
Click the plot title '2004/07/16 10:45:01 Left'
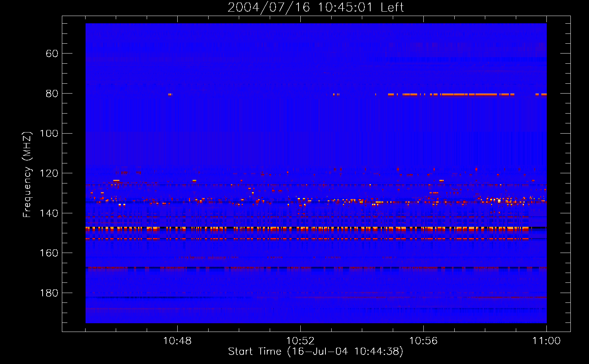click(x=316, y=7)
